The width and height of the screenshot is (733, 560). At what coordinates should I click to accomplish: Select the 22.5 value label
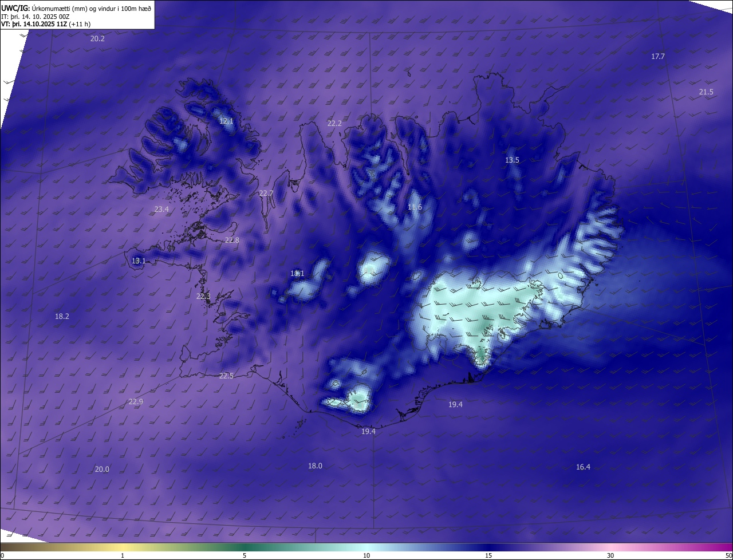pyautogui.click(x=226, y=376)
